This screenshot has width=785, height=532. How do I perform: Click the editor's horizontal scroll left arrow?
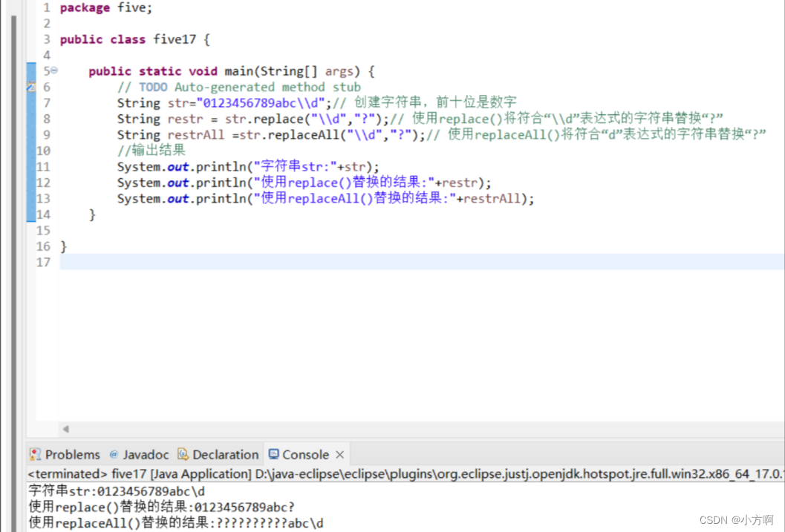point(65,429)
